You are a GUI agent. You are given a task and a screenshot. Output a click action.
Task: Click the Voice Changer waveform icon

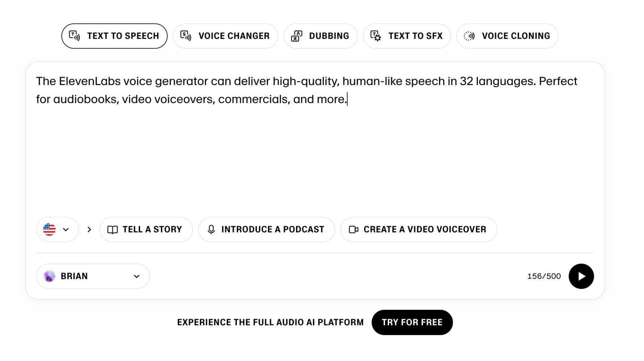click(x=186, y=36)
